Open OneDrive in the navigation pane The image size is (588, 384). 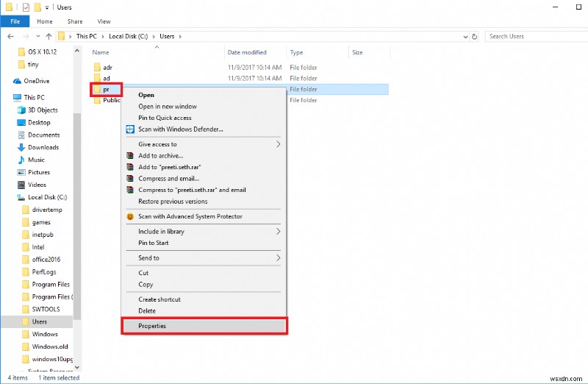36,81
